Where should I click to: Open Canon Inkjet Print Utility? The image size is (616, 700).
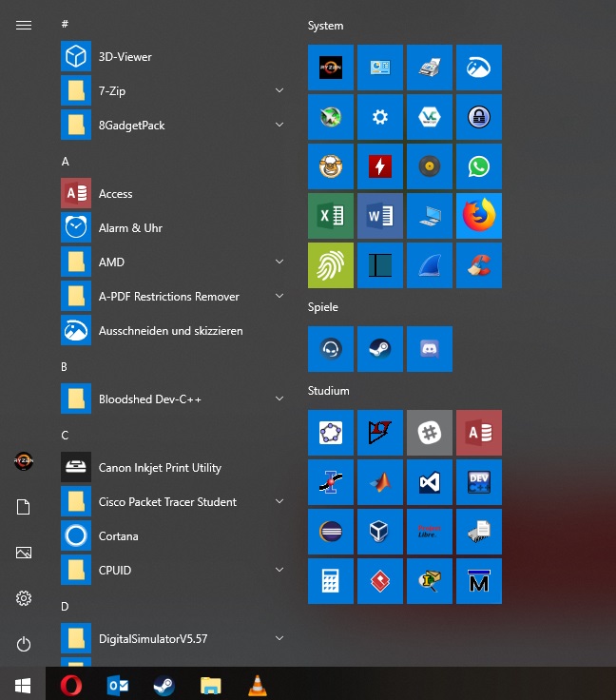pyautogui.click(x=174, y=467)
